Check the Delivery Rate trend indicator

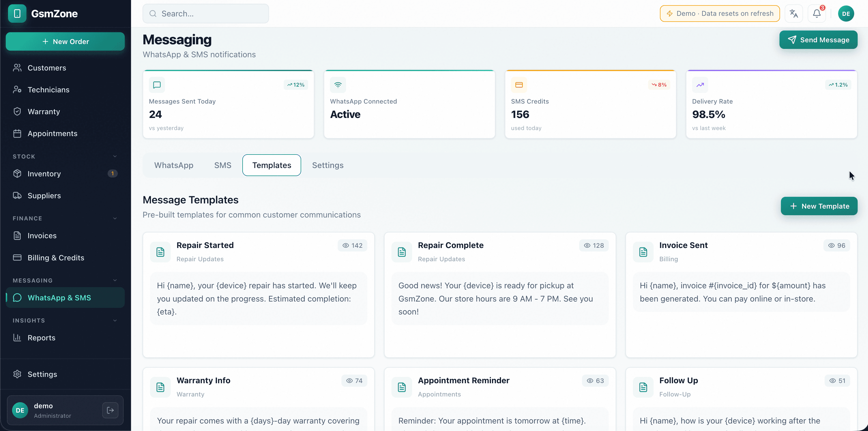tap(838, 85)
